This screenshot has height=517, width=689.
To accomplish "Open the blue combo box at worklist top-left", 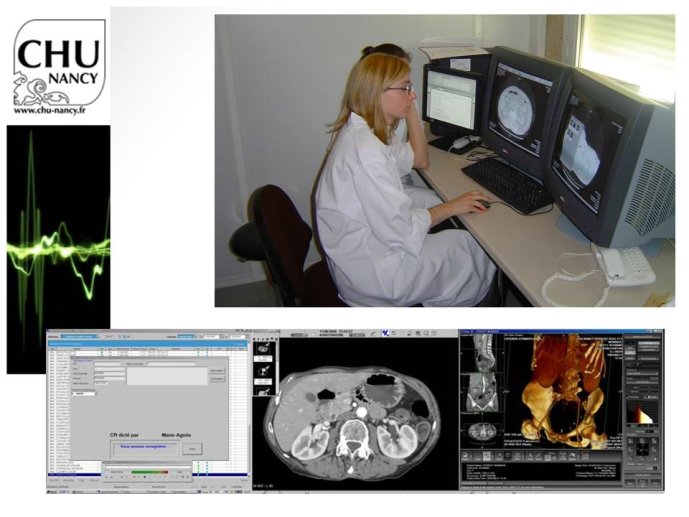I will (80, 336).
